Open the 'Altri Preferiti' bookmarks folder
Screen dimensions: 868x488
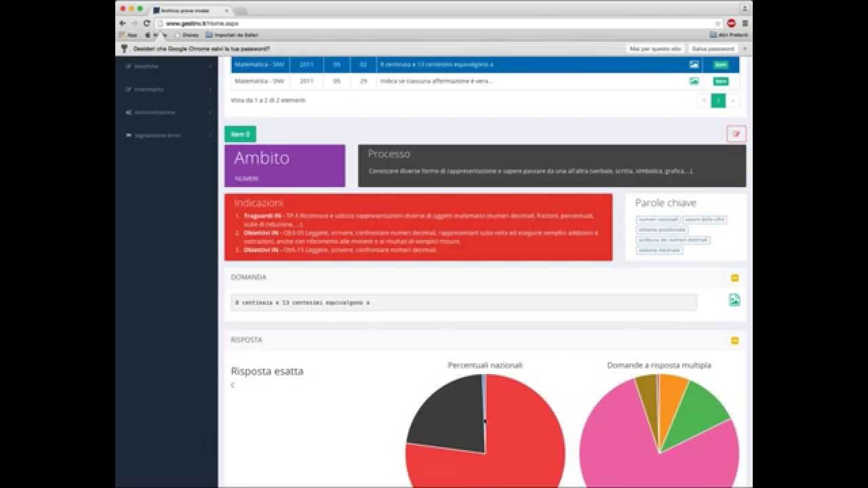(x=729, y=35)
